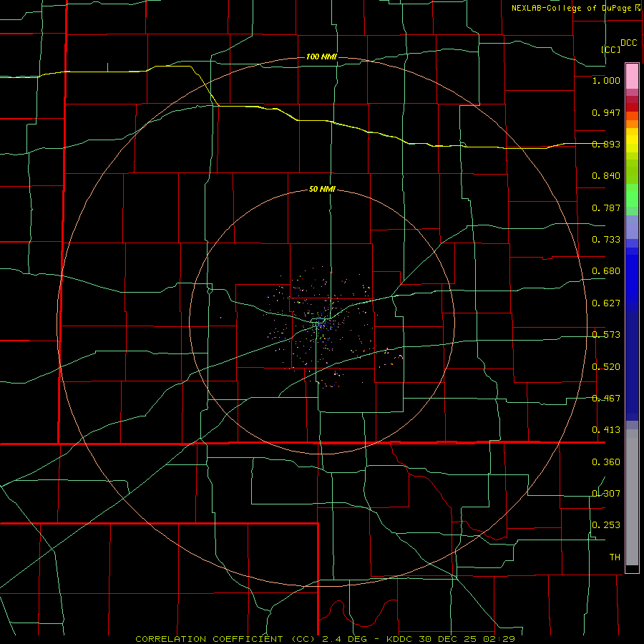Click the red segment of the color bar
Screen dimensions: 644x644
click(632, 107)
